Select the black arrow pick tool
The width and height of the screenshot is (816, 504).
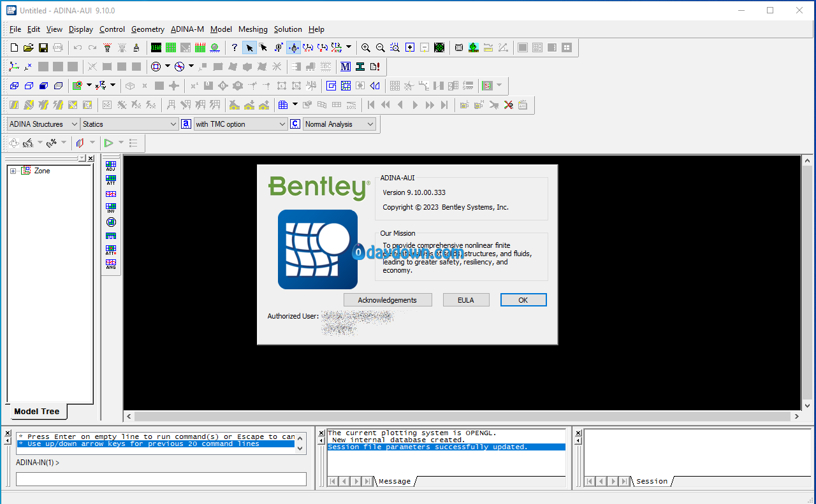pyautogui.click(x=249, y=48)
